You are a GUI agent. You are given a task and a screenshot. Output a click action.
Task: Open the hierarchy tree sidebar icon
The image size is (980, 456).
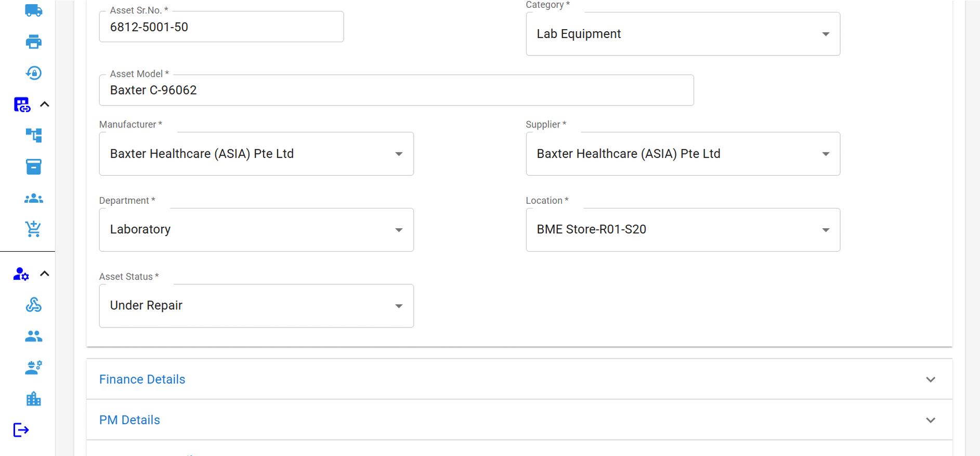34,135
